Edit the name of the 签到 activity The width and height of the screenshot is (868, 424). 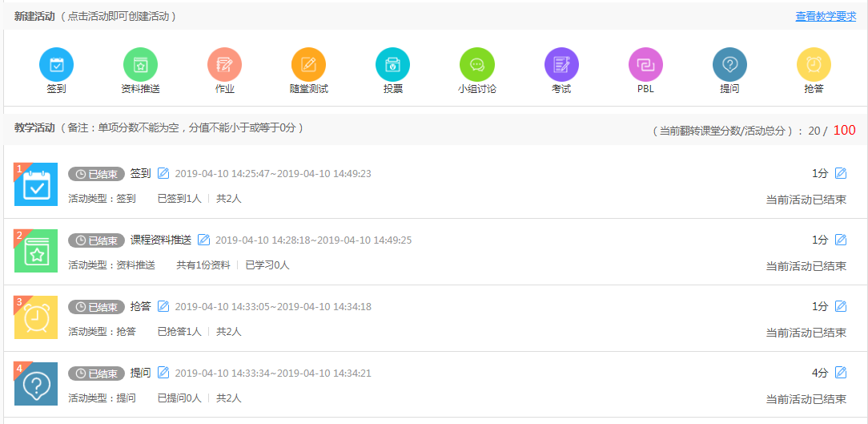(x=163, y=173)
